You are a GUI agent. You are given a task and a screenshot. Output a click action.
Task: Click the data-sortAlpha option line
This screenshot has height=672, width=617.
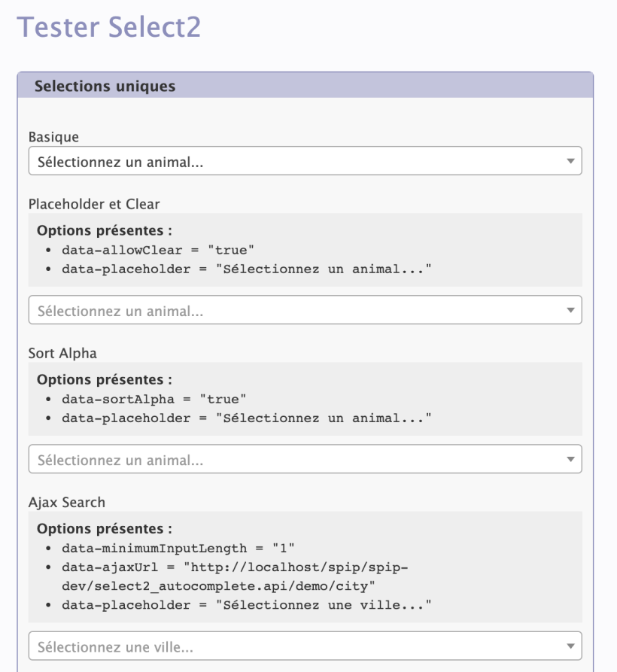[x=154, y=399]
